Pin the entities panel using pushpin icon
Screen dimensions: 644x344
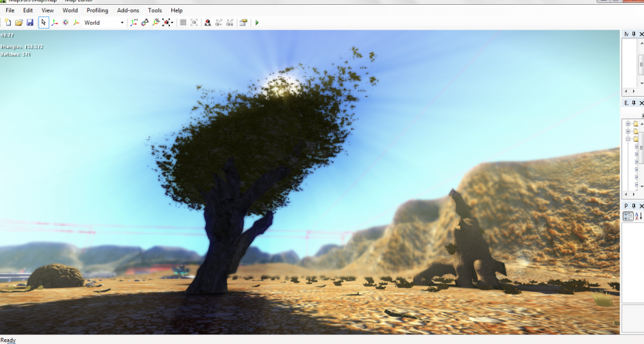[634, 103]
